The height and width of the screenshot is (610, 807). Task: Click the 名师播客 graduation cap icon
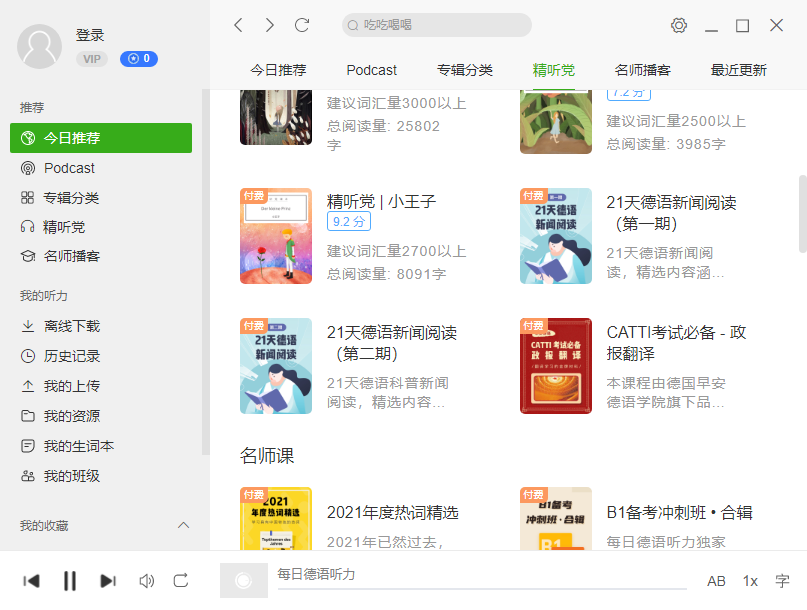click(x=28, y=256)
